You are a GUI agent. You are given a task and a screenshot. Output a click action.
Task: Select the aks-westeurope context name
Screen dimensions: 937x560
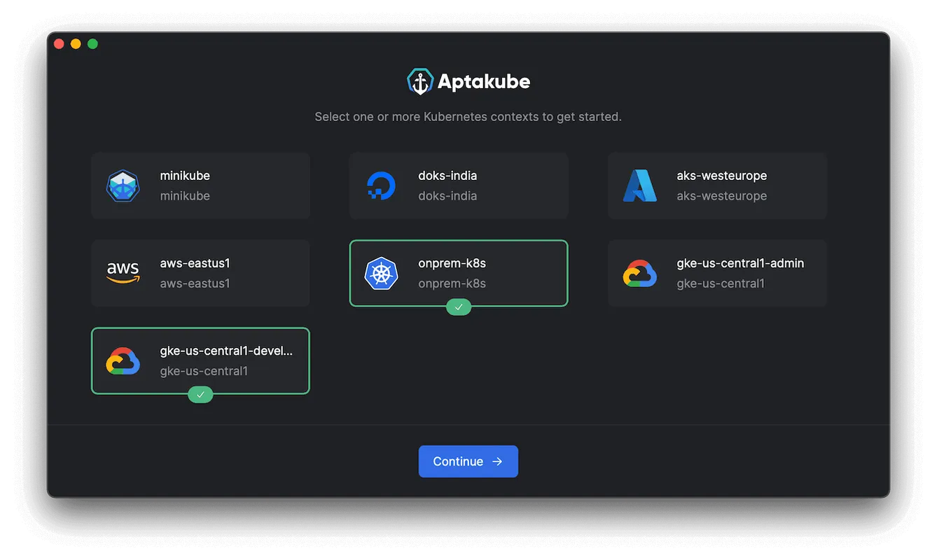[721, 176]
